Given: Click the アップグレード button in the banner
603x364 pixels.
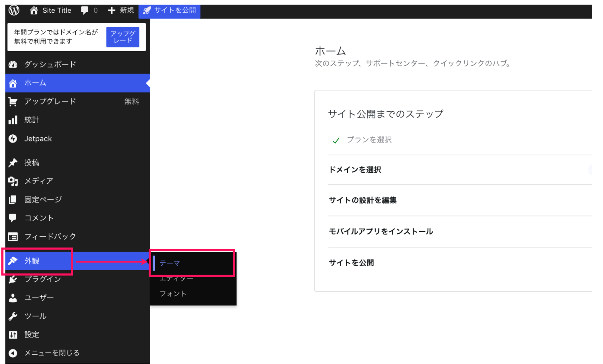Looking at the screenshot, I should coord(122,37).
